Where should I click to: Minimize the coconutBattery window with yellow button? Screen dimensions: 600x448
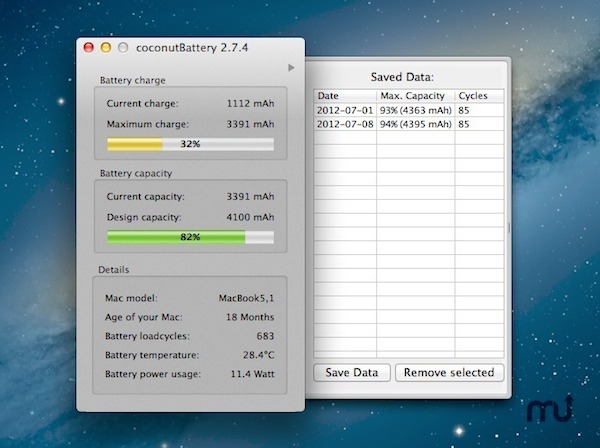pos(105,47)
